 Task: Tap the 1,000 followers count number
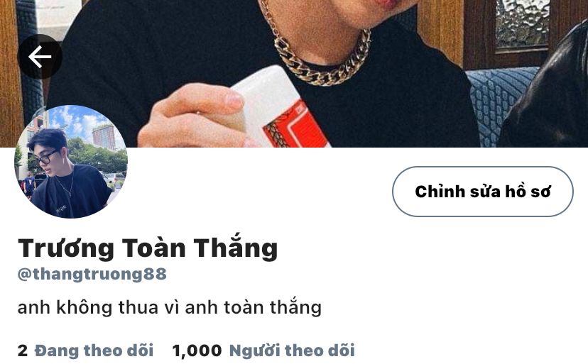[x=197, y=351]
